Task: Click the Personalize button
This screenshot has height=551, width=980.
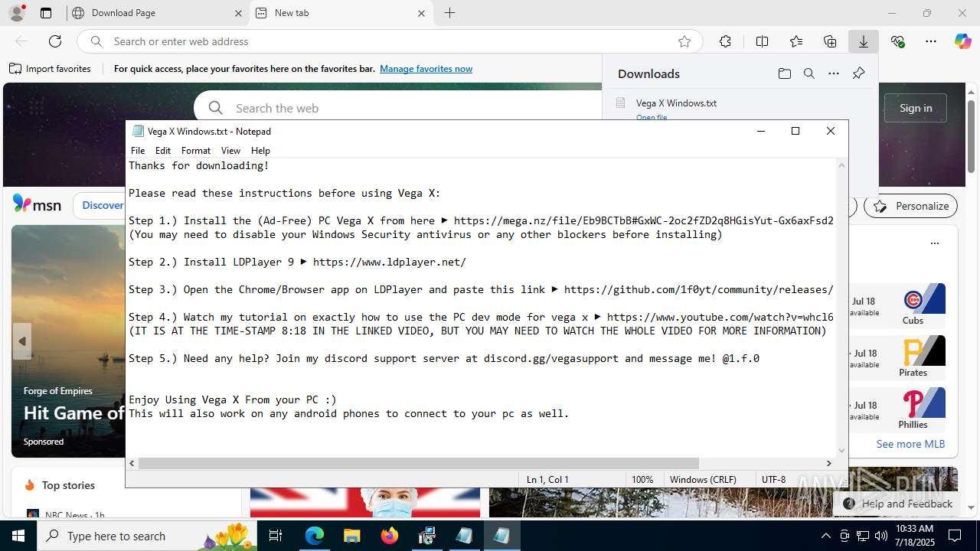Action: click(910, 206)
